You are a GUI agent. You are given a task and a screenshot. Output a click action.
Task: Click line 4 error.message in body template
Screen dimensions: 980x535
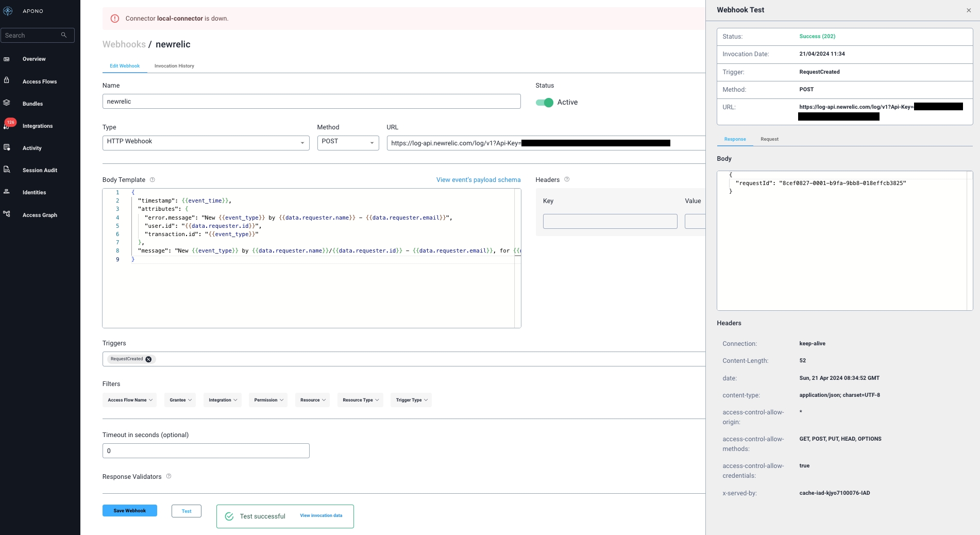pos(298,218)
